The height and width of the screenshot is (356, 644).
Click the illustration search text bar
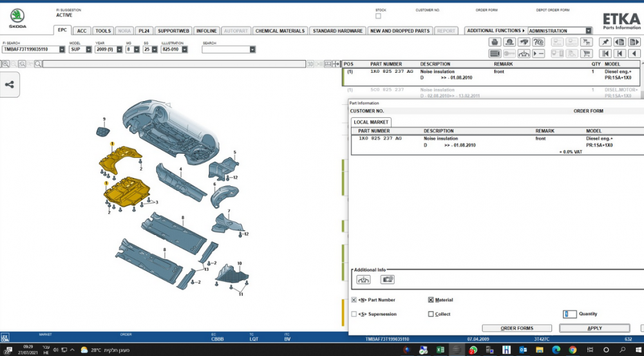[x=174, y=64]
